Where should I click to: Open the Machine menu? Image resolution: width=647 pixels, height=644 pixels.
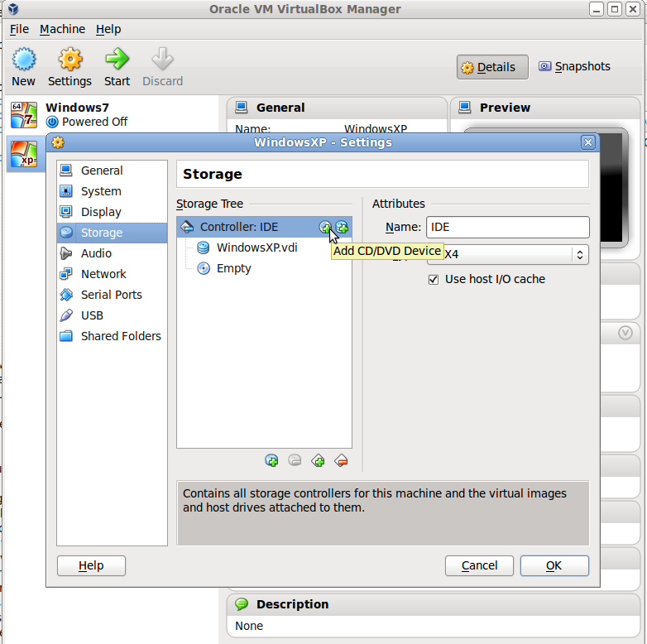62,29
